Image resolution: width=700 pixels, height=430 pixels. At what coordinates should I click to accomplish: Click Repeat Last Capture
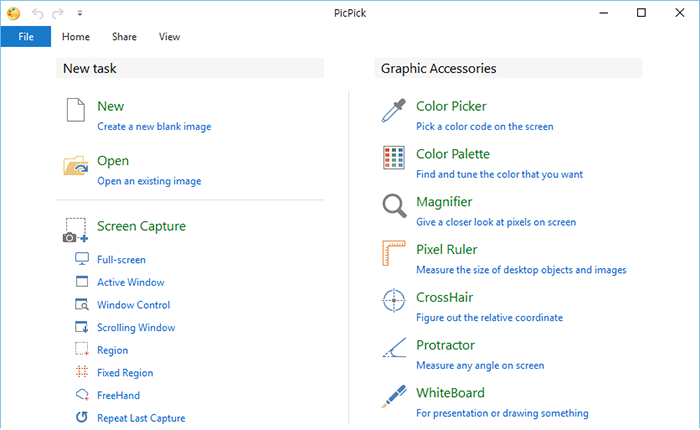[141, 418]
